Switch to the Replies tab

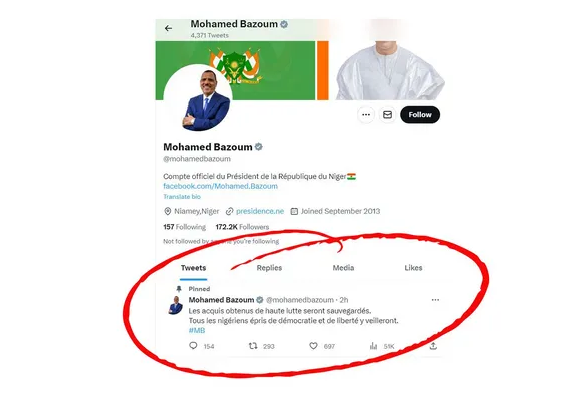[269, 268]
